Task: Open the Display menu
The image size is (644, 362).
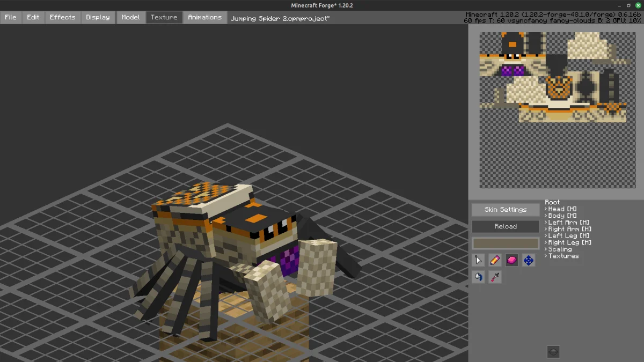Action: (x=98, y=17)
